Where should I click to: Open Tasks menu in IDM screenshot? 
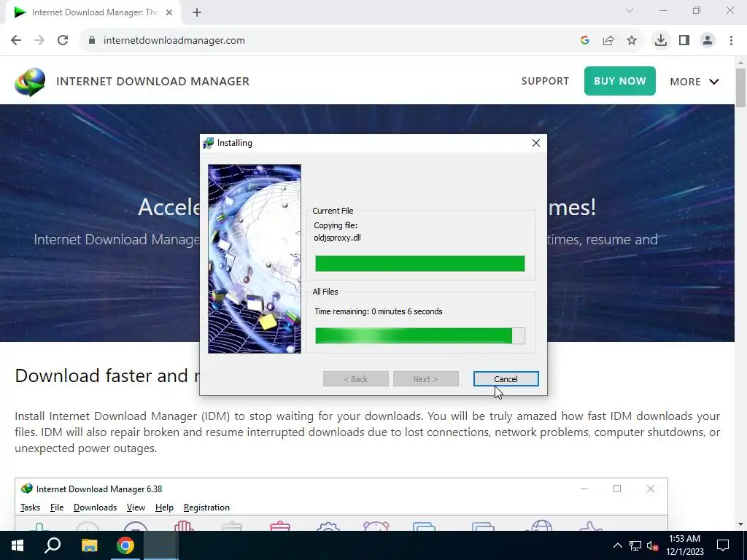pyautogui.click(x=30, y=507)
